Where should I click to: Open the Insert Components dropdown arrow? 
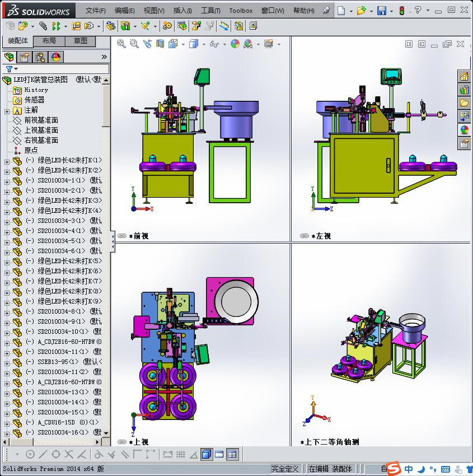pos(32,27)
